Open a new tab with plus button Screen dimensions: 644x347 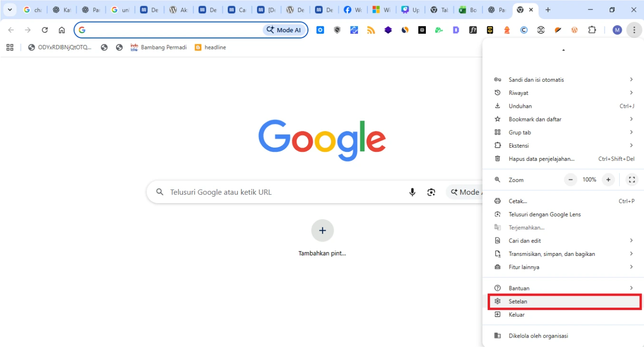[548, 9]
